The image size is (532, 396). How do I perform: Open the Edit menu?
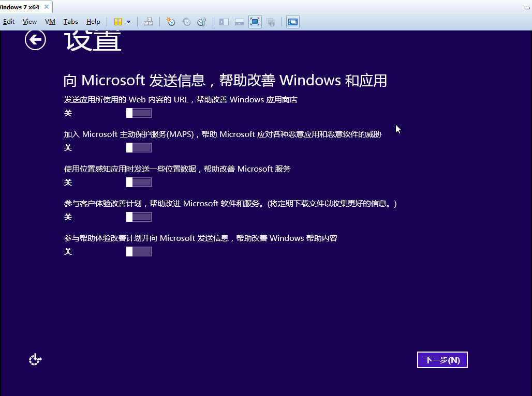click(8, 22)
